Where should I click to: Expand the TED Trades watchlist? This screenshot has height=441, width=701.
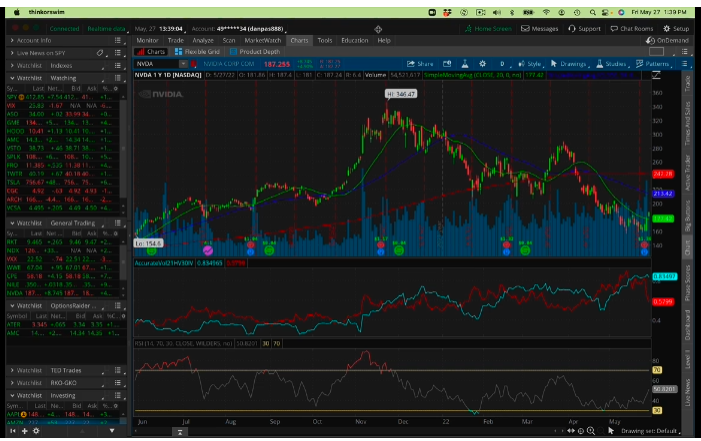pyautogui.click(x=12, y=370)
